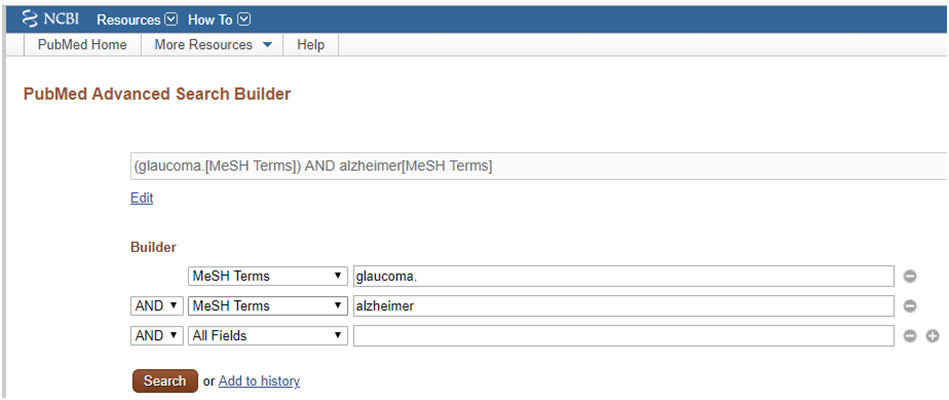Change the AND operator on empty row

point(157,336)
